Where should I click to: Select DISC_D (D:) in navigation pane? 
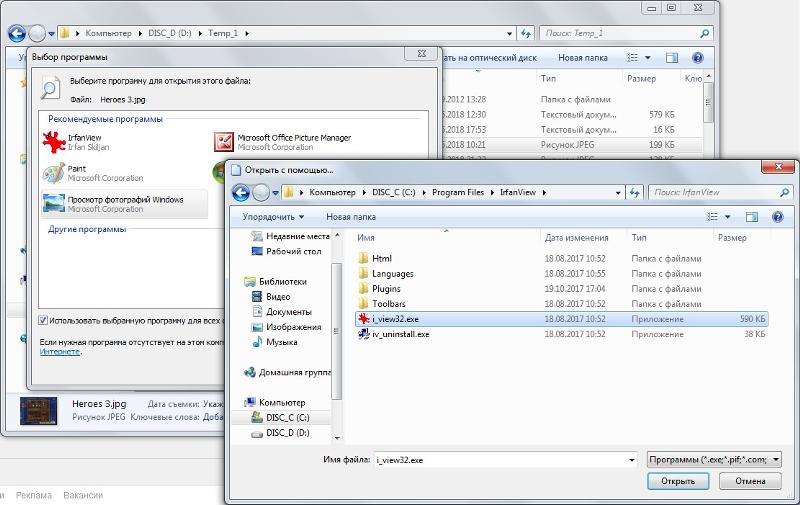281,433
